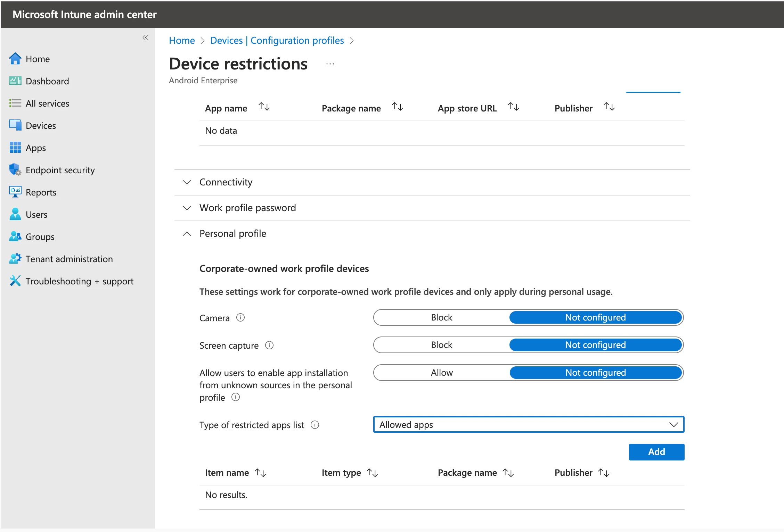The width and height of the screenshot is (784, 532).
Task: Show info tooltip next to Camera
Action: click(x=240, y=317)
